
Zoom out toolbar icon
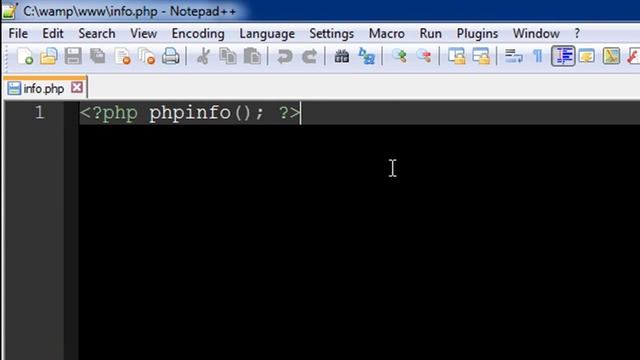point(424,56)
